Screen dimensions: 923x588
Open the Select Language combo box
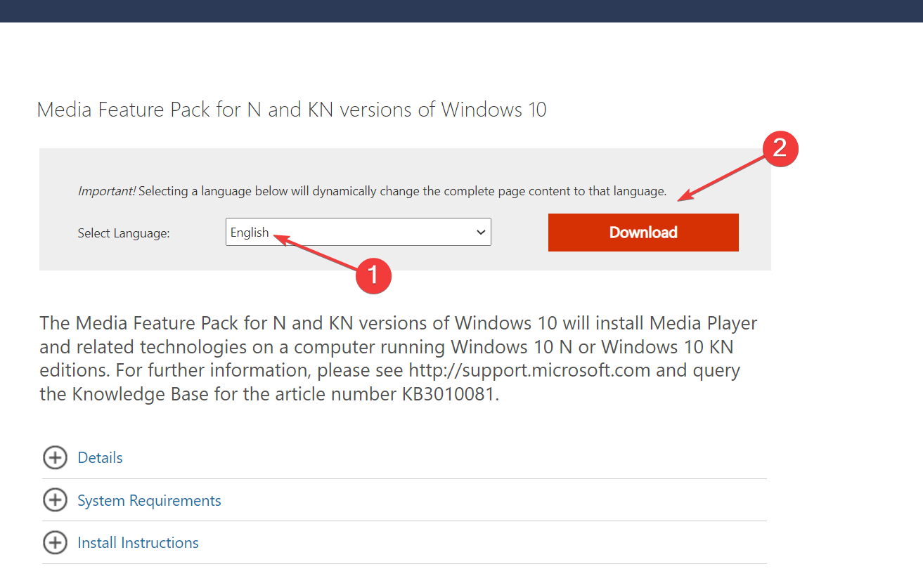click(x=358, y=232)
